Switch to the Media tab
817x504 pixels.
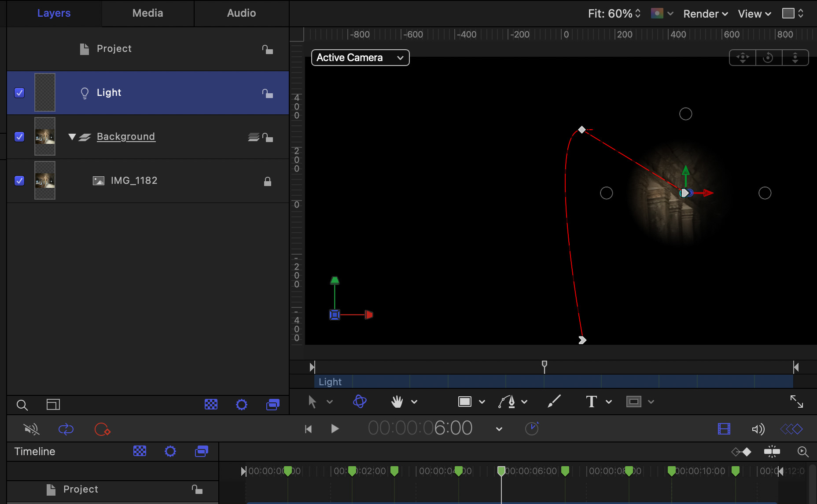click(x=147, y=13)
